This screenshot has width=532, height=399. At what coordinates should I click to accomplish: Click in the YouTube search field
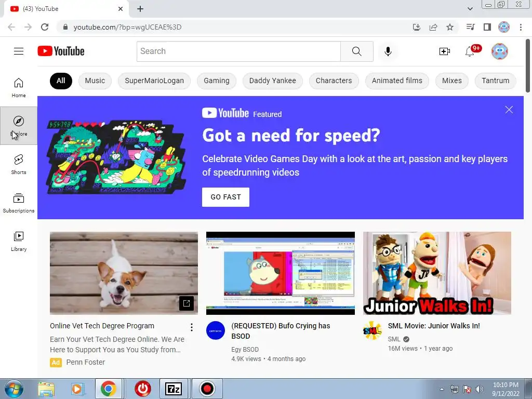click(238, 51)
